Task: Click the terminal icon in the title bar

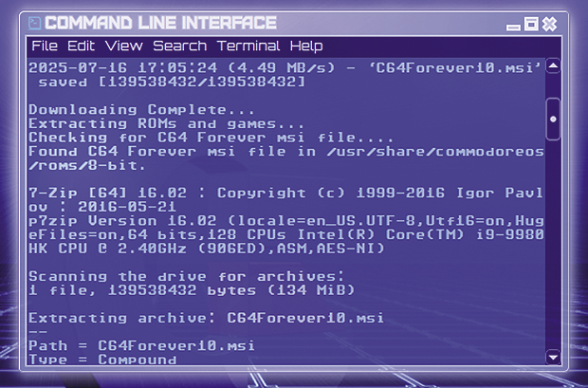Action: tap(34, 23)
